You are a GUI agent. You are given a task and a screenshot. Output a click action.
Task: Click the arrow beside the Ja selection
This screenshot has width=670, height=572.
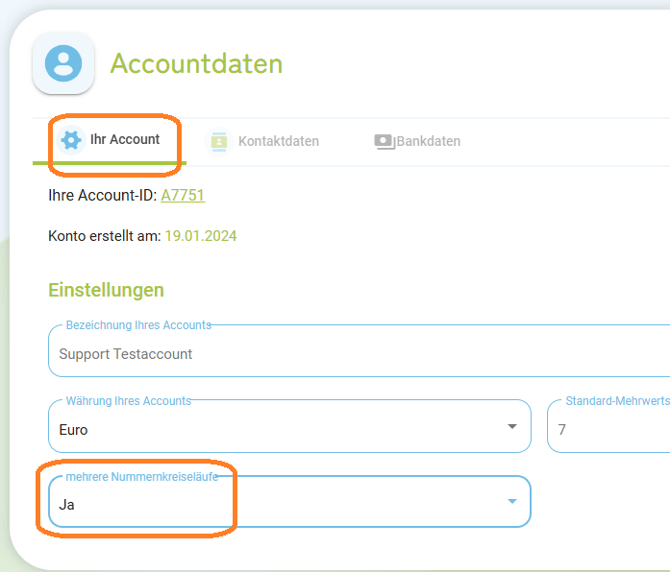click(x=512, y=502)
